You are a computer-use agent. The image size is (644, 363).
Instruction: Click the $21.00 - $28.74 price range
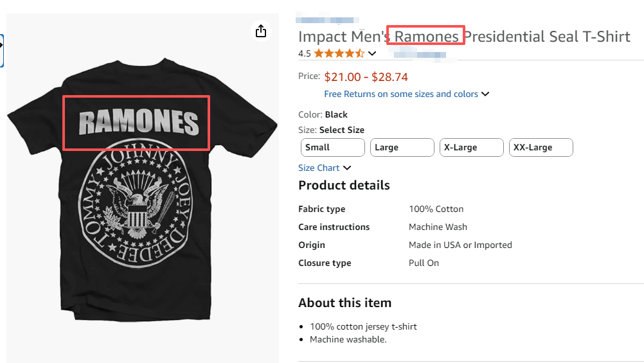[x=366, y=77]
